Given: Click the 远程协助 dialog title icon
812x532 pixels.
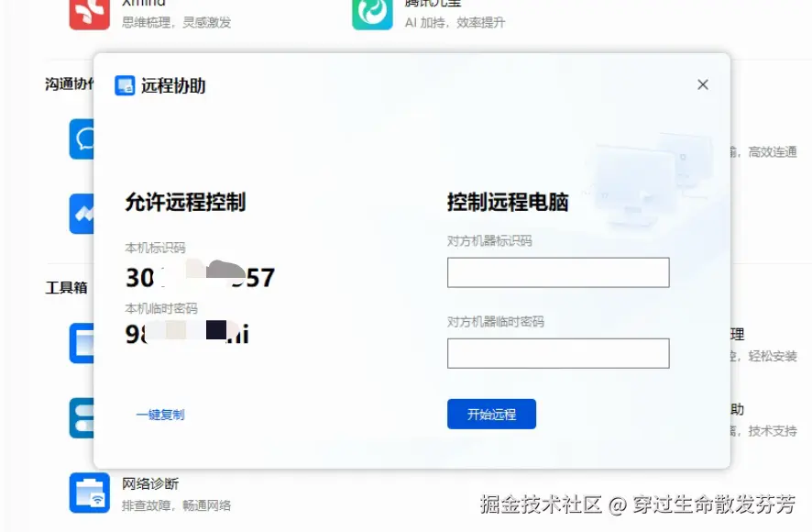Looking at the screenshot, I should click(x=125, y=85).
